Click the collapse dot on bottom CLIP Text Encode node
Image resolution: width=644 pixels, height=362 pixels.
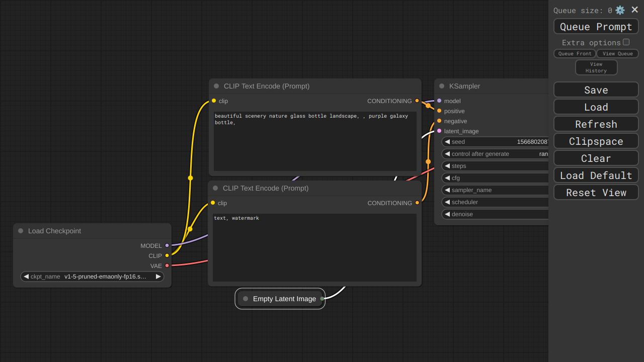click(x=215, y=188)
